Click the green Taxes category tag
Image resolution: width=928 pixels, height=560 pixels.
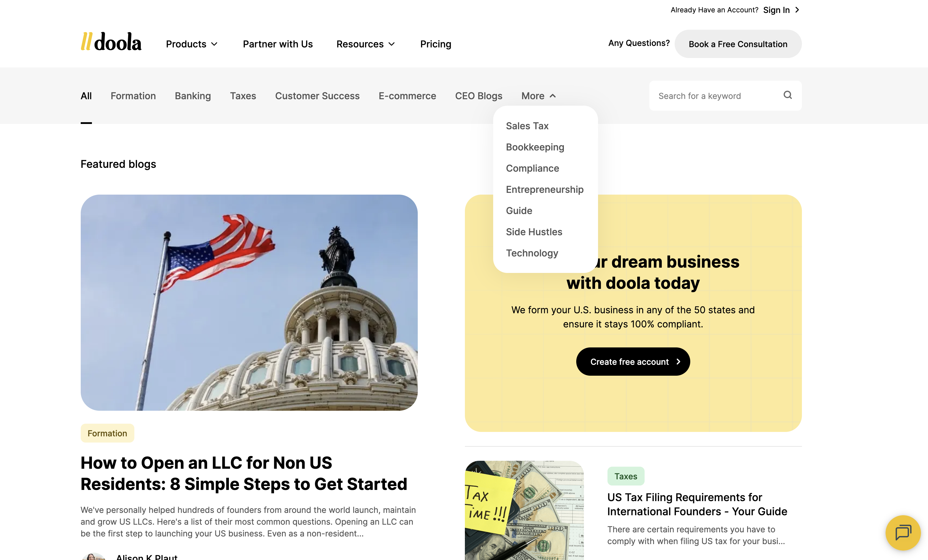[x=625, y=476]
